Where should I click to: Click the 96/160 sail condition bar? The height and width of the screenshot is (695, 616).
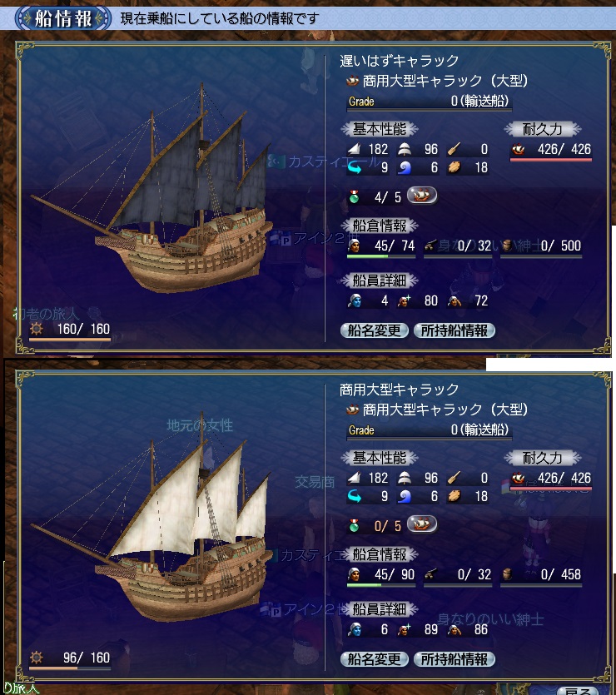pyautogui.click(x=70, y=668)
